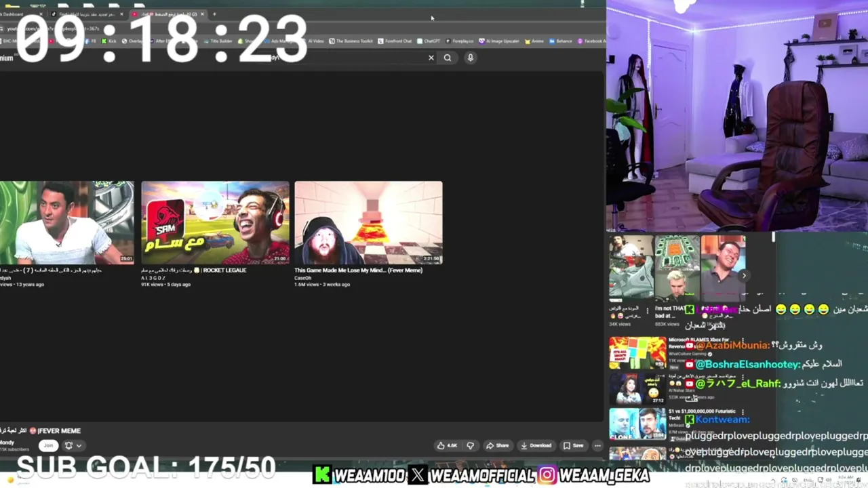Screen dimensions: 868x488
Task: Open more actions three-dot menu under video
Action: (x=597, y=445)
